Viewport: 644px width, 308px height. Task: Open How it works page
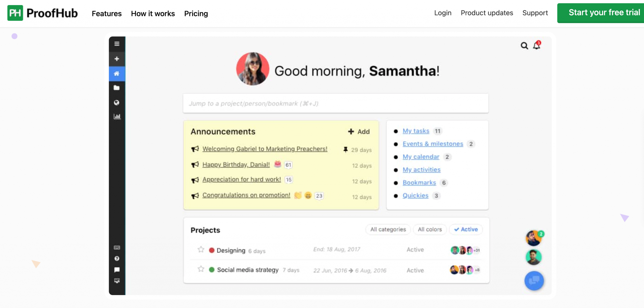(x=153, y=14)
